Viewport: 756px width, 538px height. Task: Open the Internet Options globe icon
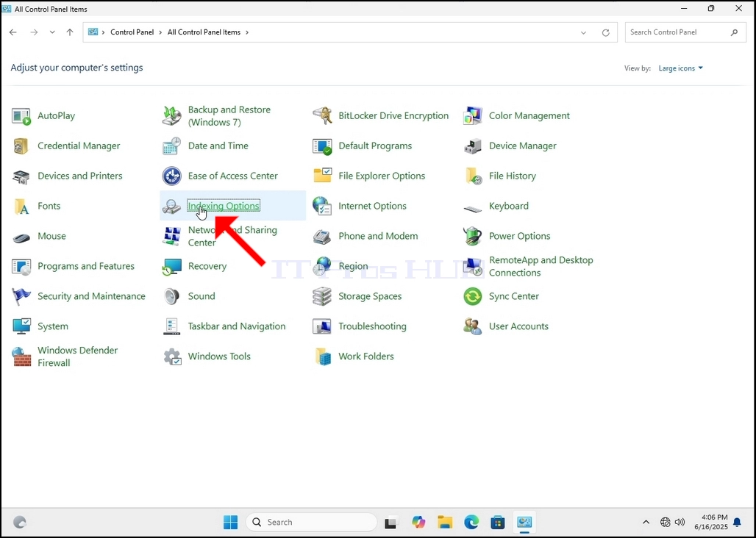coord(322,206)
